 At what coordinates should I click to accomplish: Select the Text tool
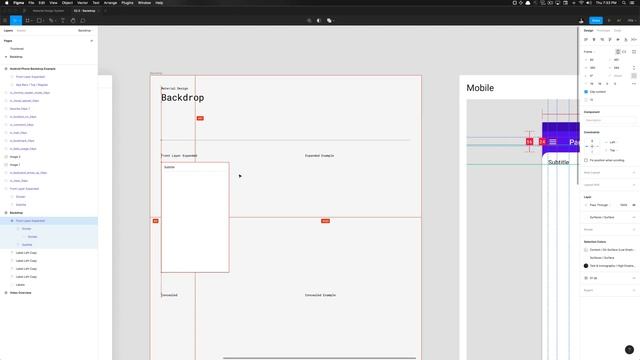pyautogui.click(x=63, y=20)
